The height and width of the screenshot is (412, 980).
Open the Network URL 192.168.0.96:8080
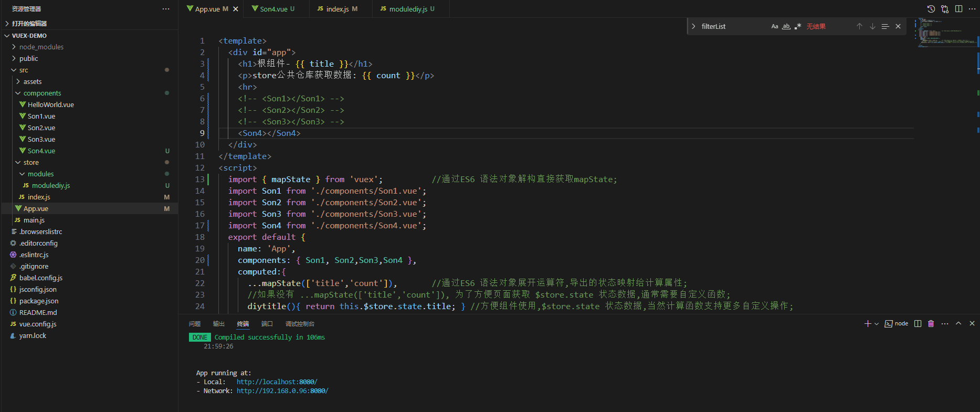click(282, 391)
